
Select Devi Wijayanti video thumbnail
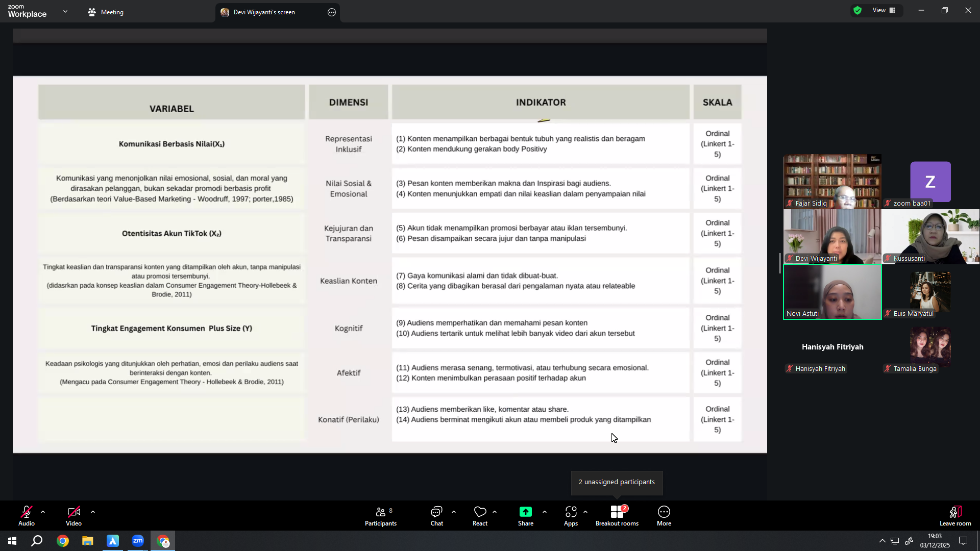tap(832, 236)
